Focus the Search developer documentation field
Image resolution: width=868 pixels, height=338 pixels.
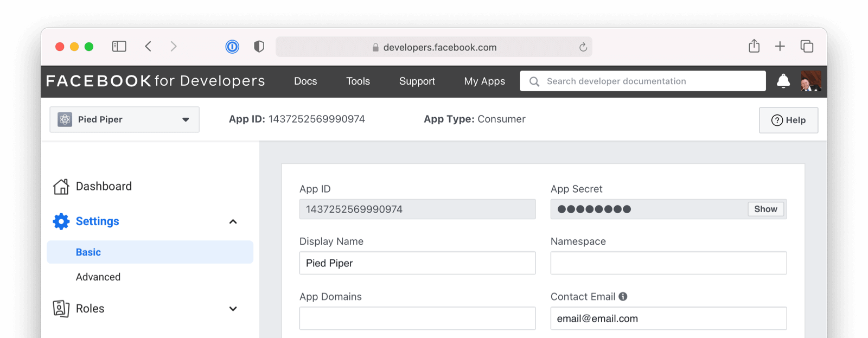643,81
